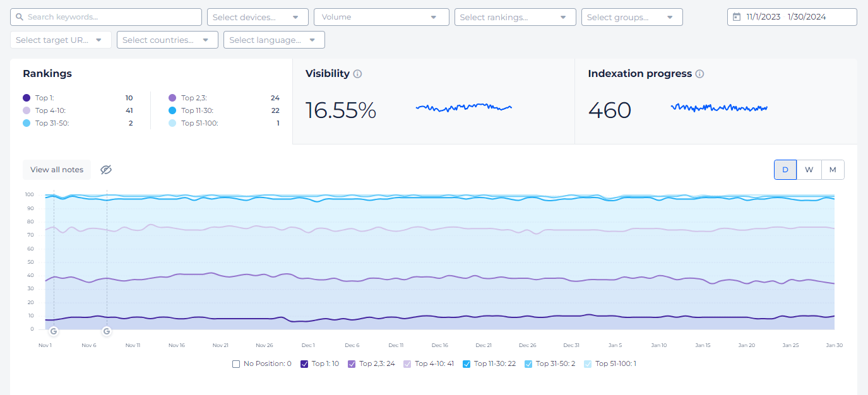Uncheck the Top 1: 10 checkbox

(304, 364)
